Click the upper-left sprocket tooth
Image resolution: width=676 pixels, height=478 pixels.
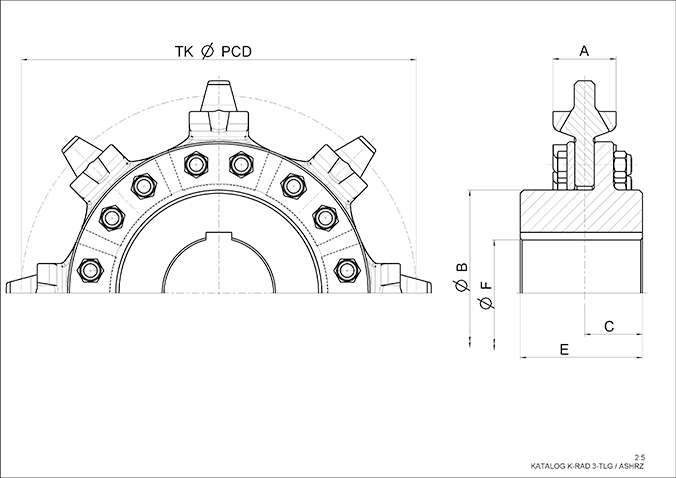[88, 160]
